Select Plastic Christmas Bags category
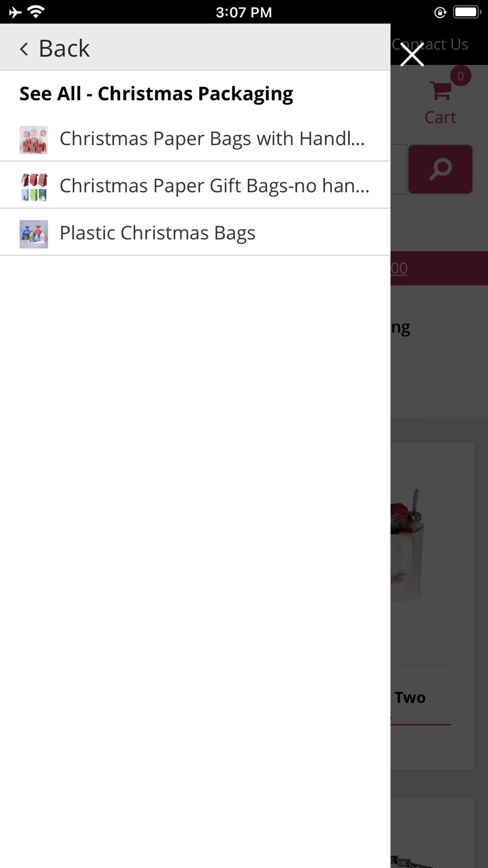Screen dimensions: 488x868 pyautogui.click(x=195, y=233)
